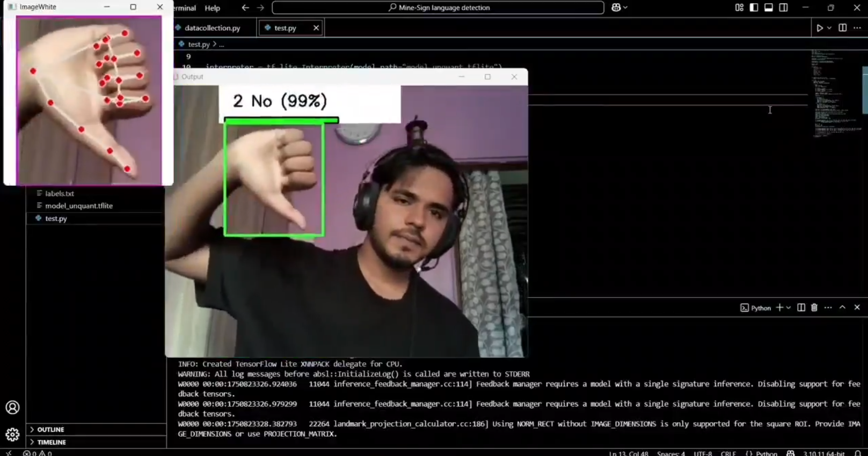Open the Help menu

click(x=213, y=8)
